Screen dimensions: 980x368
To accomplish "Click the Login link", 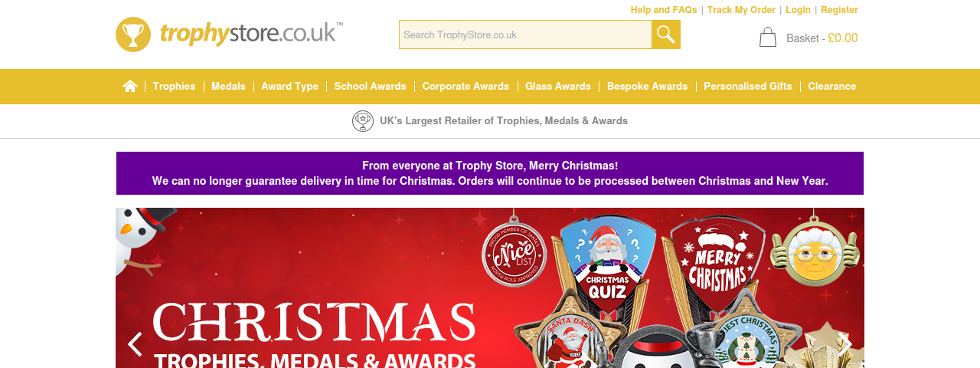I will 798,10.
